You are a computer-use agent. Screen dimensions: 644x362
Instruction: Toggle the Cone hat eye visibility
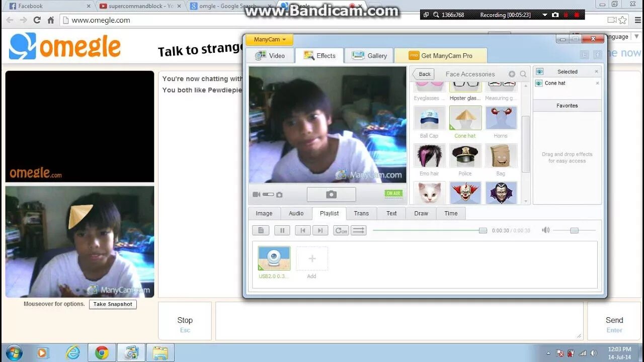pos(539,83)
